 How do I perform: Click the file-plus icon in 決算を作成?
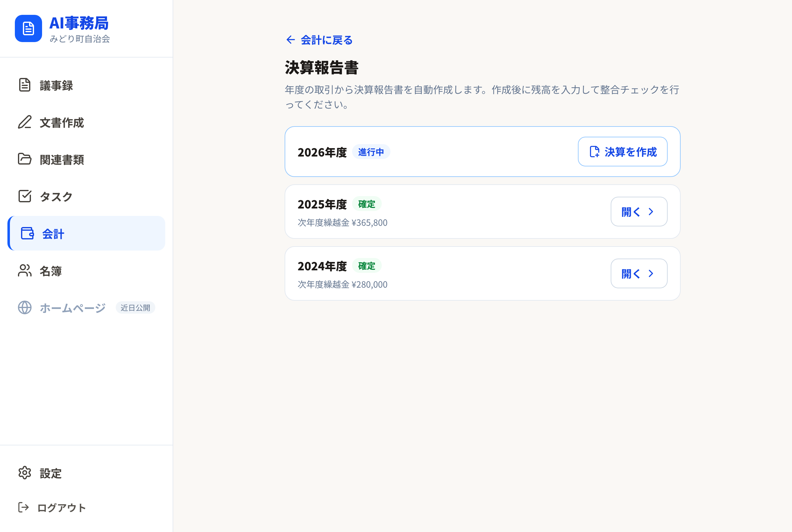(595, 152)
